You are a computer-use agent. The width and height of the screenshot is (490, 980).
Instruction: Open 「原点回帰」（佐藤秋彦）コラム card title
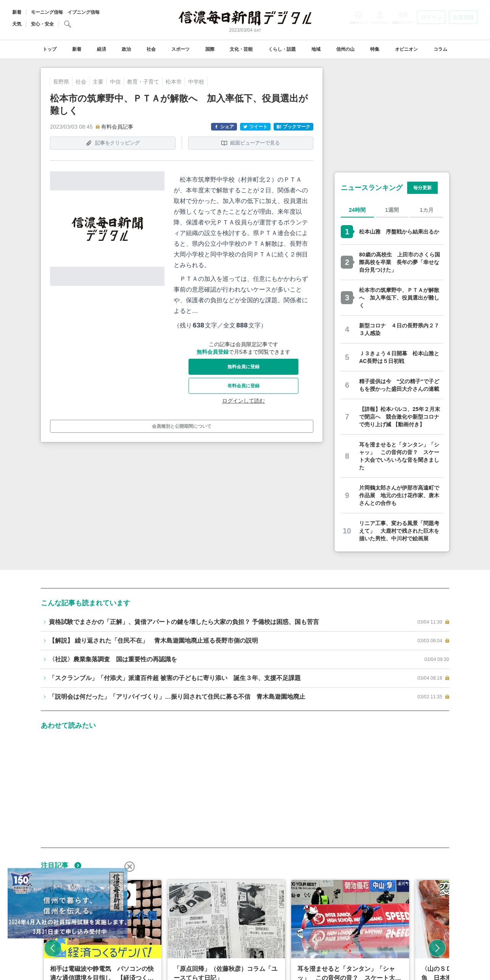(x=226, y=972)
